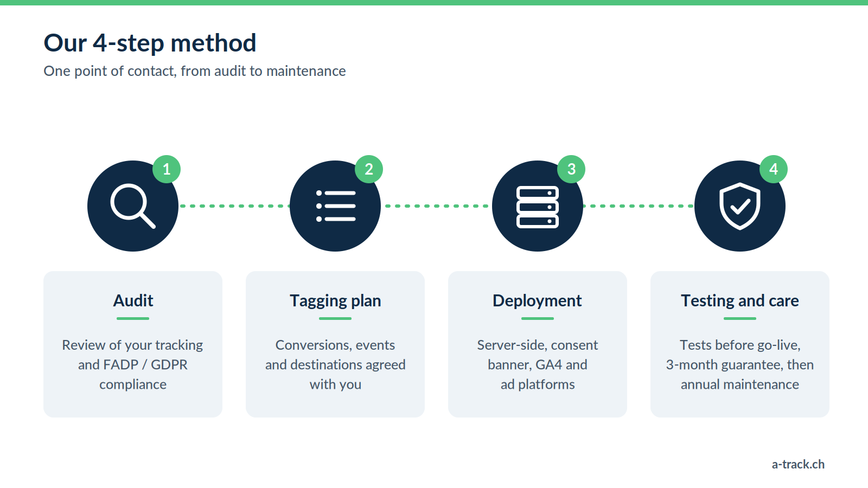Click the 'Testing and care' card heading

(x=740, y=301)
